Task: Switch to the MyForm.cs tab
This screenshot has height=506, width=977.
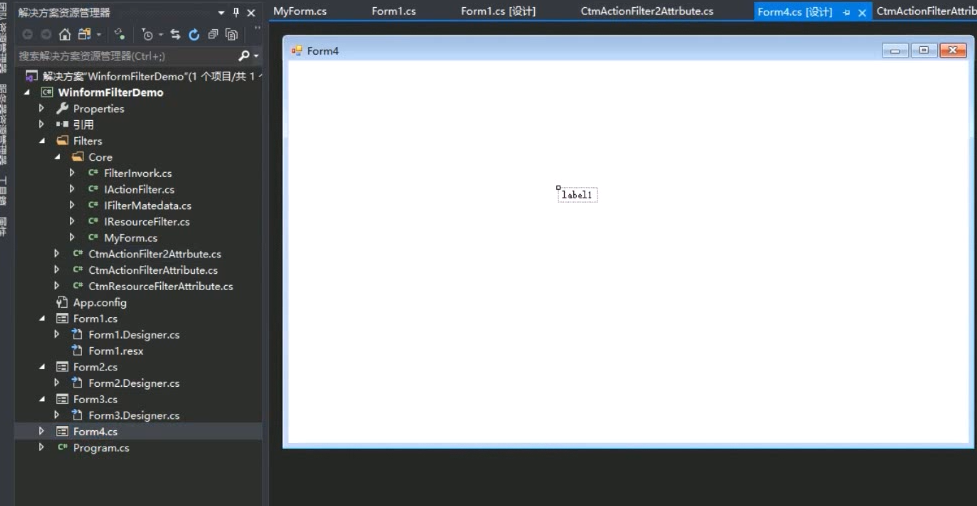Action: coord(300,11)
